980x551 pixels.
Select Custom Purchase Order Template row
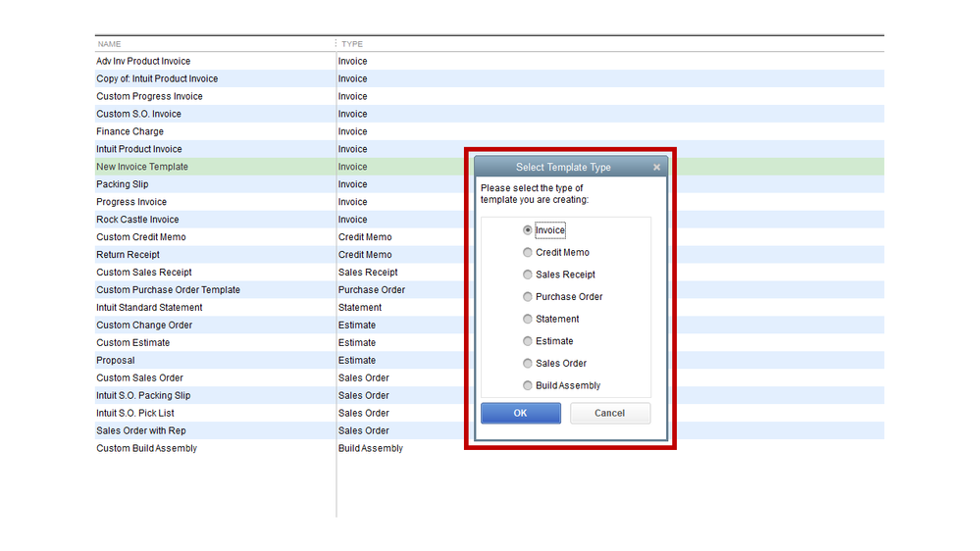click(168, 290)
